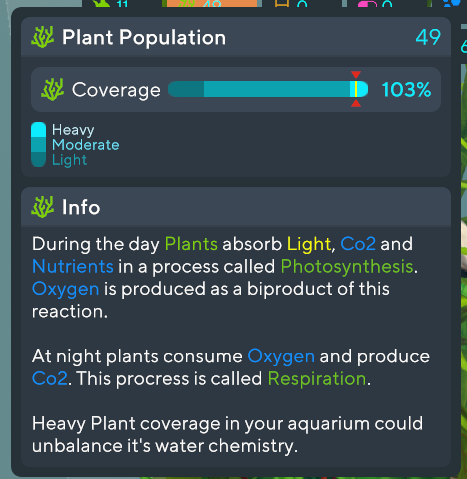Click the Moderate legend color swatch
Viewport: 467px width, 479px height.
coord(38,145)
